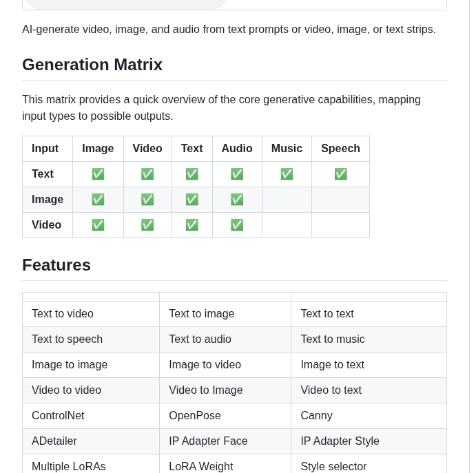Click the Image row Audio checkmark
Image resolution: width=476 pixels, height=473 pixels.
tap(237, 200)
